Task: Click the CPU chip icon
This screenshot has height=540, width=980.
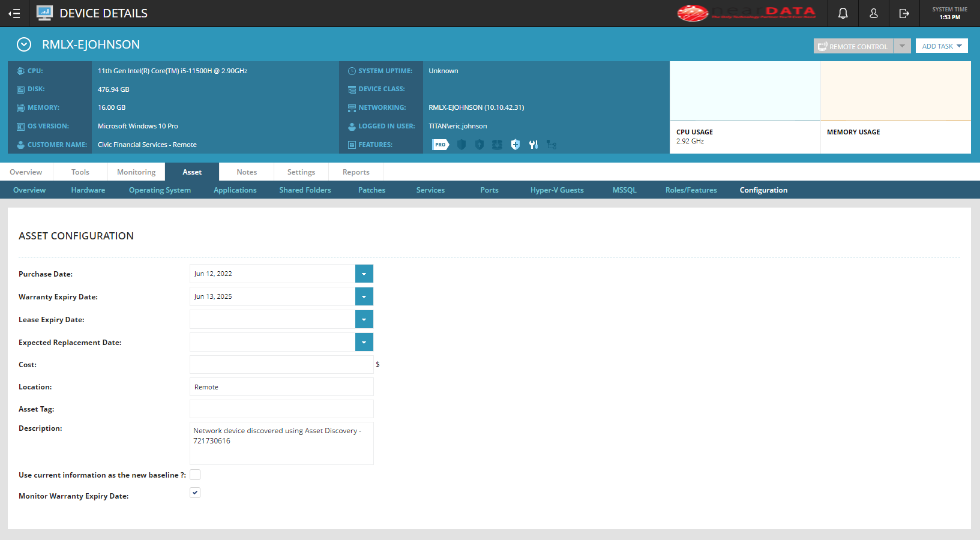Action: click(x=20, y=71)
